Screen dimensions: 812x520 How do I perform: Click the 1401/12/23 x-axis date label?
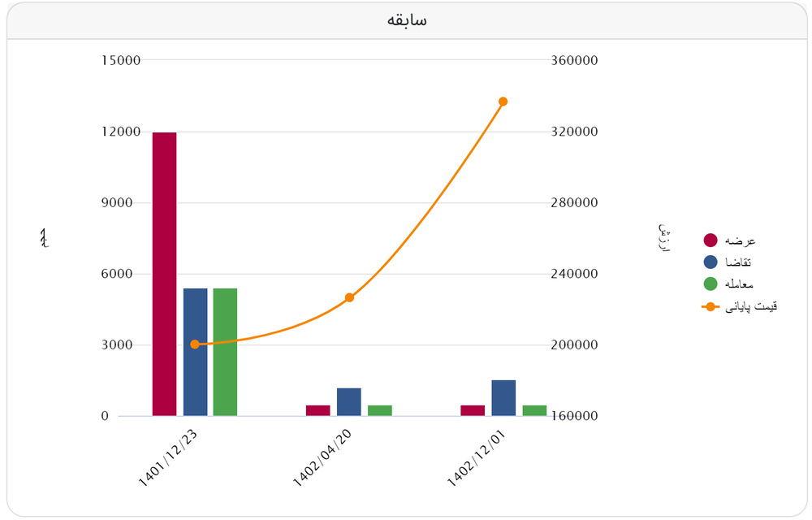(168, 457)
